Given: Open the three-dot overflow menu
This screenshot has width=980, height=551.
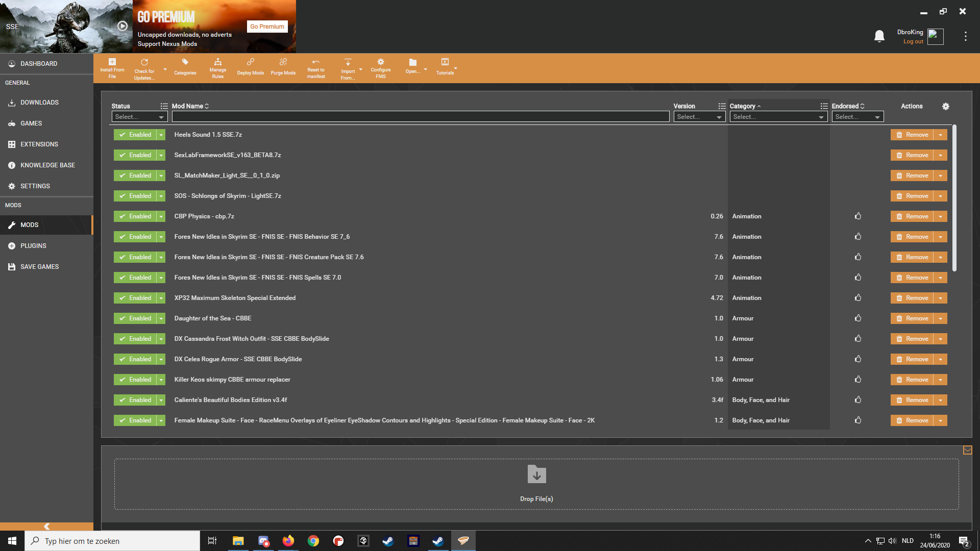Looking at the screenshot, I should 965,36.
